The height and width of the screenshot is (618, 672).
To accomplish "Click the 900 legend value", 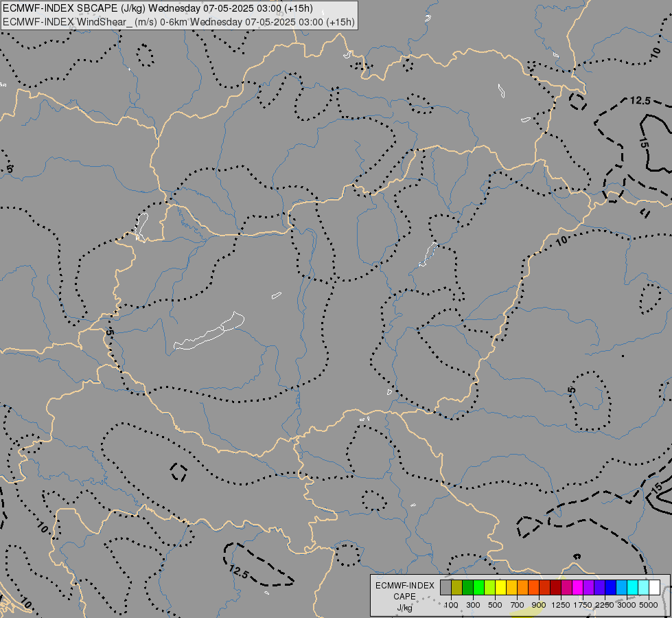I will click(x=539, y=605).
